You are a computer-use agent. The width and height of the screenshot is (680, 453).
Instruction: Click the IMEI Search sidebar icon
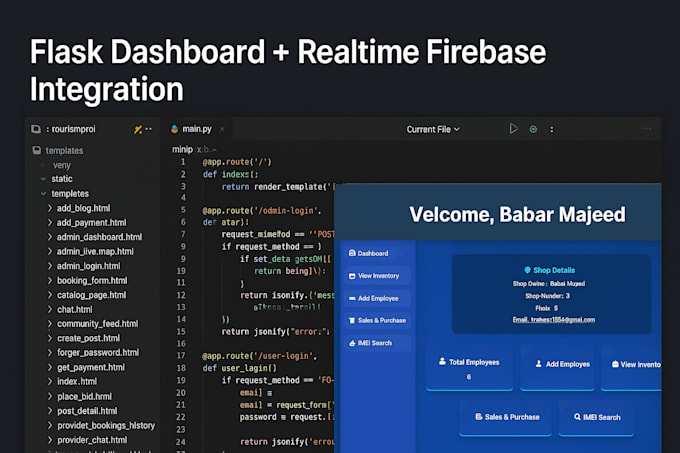click(x=352, y=343)
